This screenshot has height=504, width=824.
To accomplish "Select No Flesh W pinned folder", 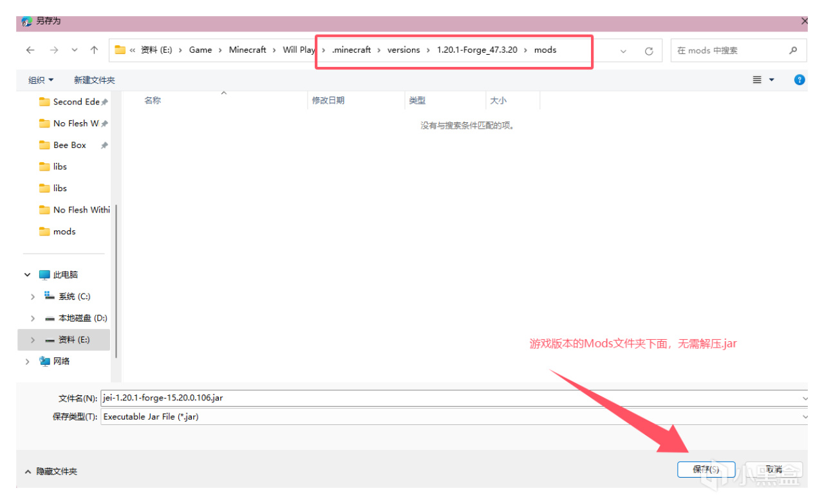I will click(x=73, y=123).
